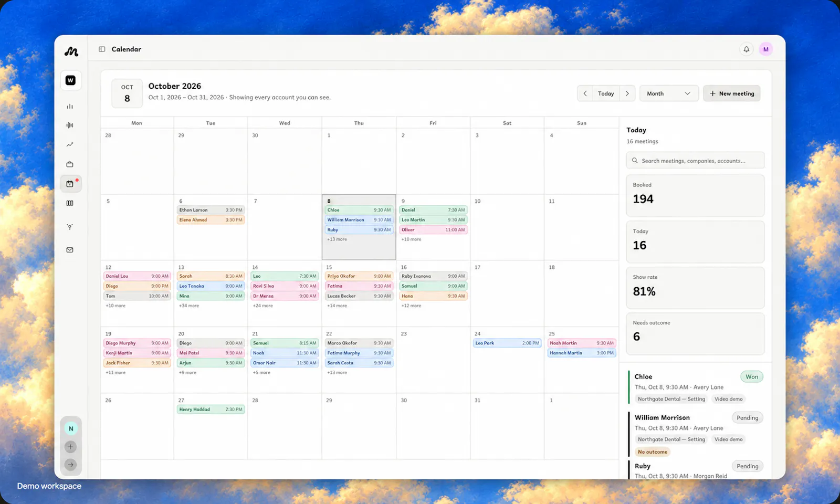Create a New meeting

tap(732, 93)
